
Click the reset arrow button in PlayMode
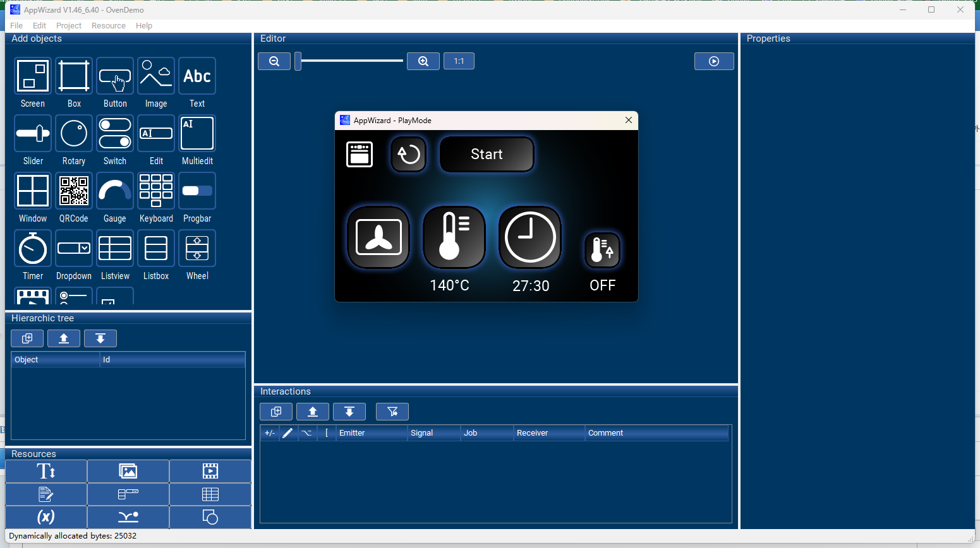coord(409,154)
